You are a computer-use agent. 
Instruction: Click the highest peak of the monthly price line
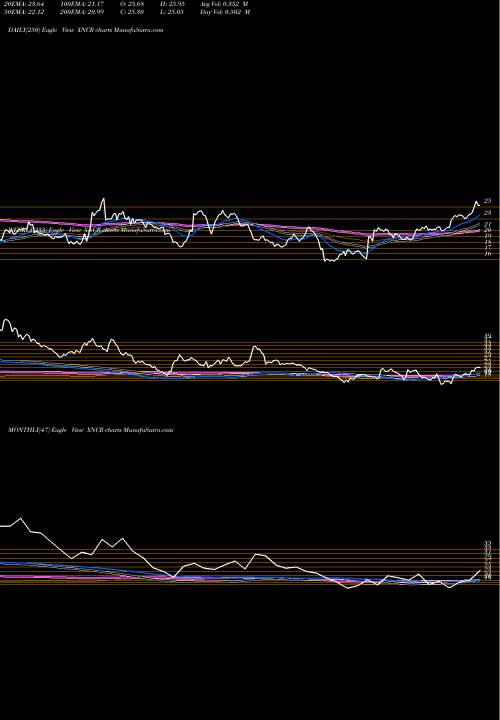point(20,518)
